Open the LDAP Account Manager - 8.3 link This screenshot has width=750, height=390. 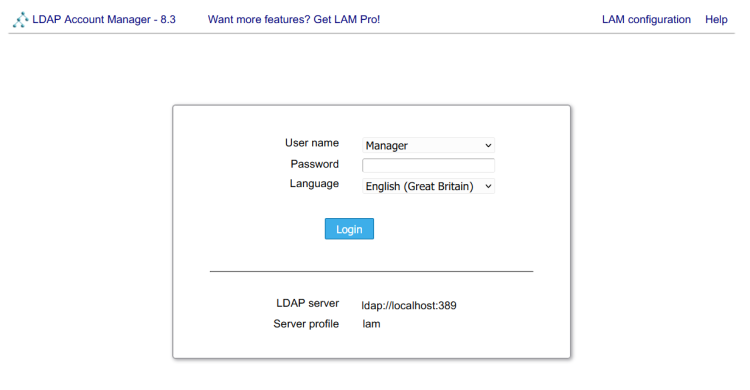(104, 20)
